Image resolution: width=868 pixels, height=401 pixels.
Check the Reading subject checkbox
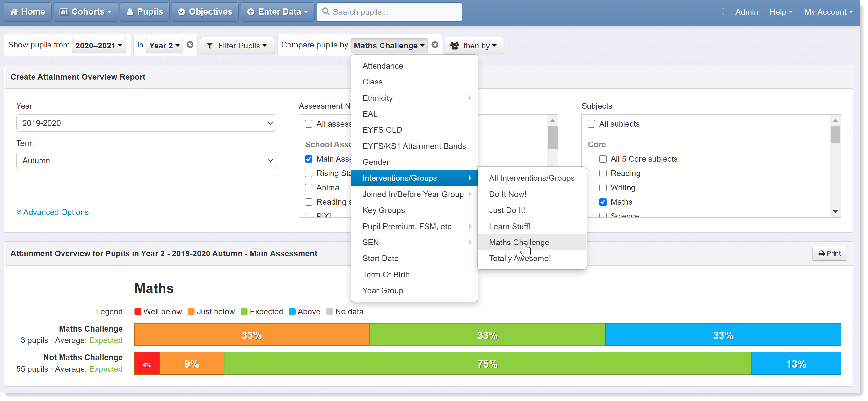coord(603,173)
